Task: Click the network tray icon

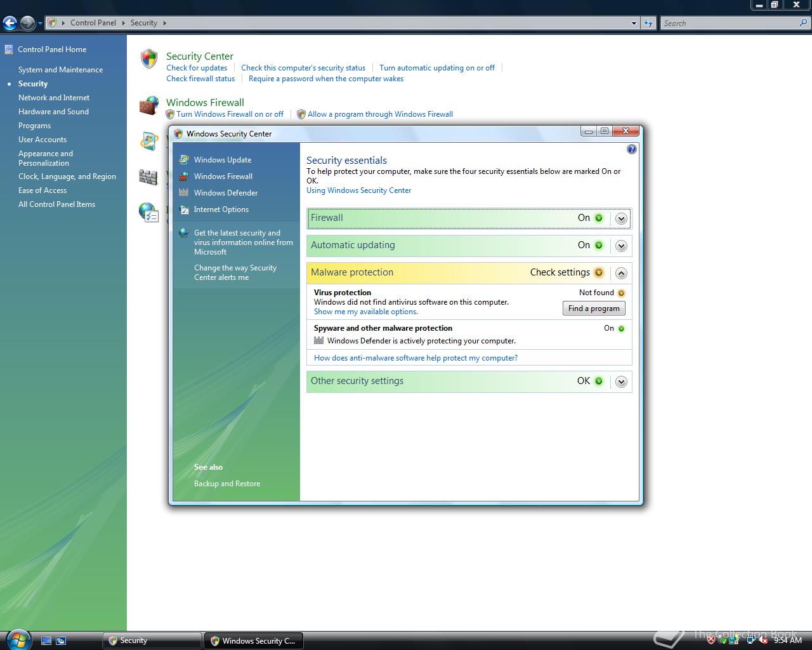Action: point(750,640)
